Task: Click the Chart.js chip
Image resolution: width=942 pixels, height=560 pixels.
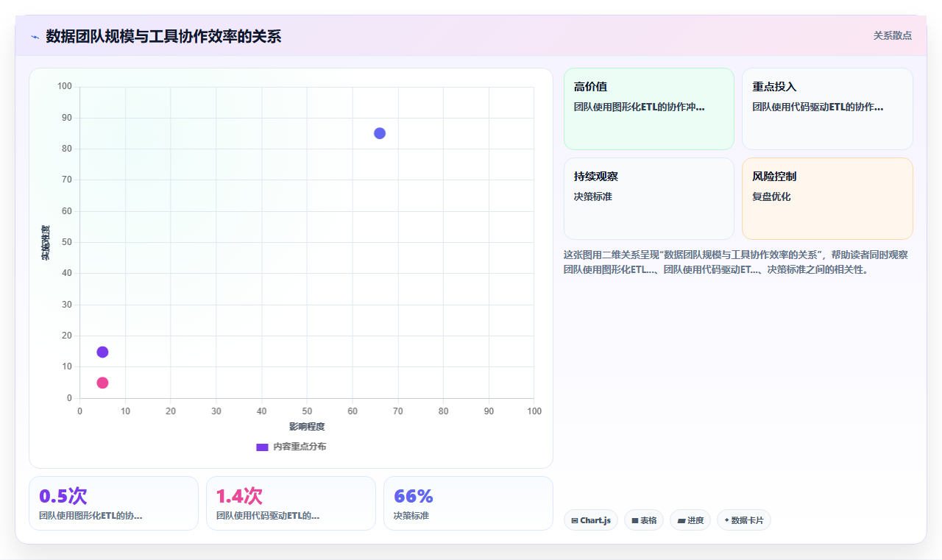Action: point(591,520)
